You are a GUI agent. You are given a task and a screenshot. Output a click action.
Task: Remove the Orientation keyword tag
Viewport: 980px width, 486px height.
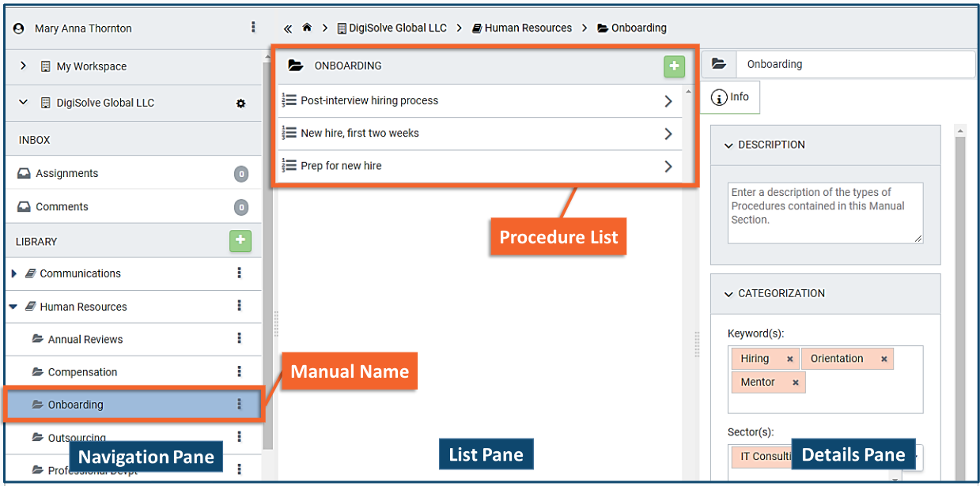(884, 359)
